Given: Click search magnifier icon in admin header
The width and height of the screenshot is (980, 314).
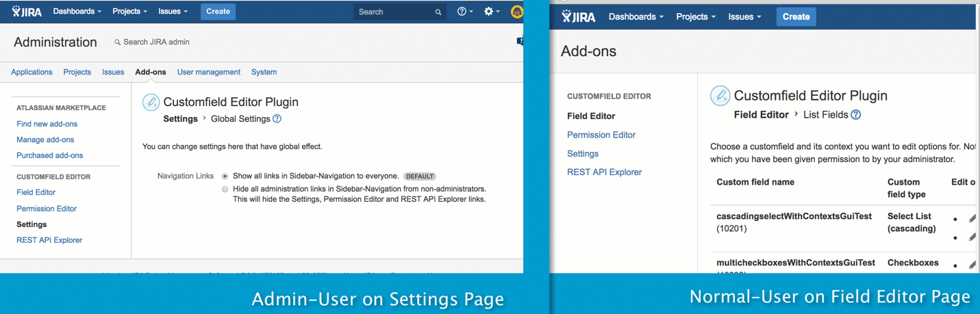Looking at the screenshot, I should click(x=438, y=12).
